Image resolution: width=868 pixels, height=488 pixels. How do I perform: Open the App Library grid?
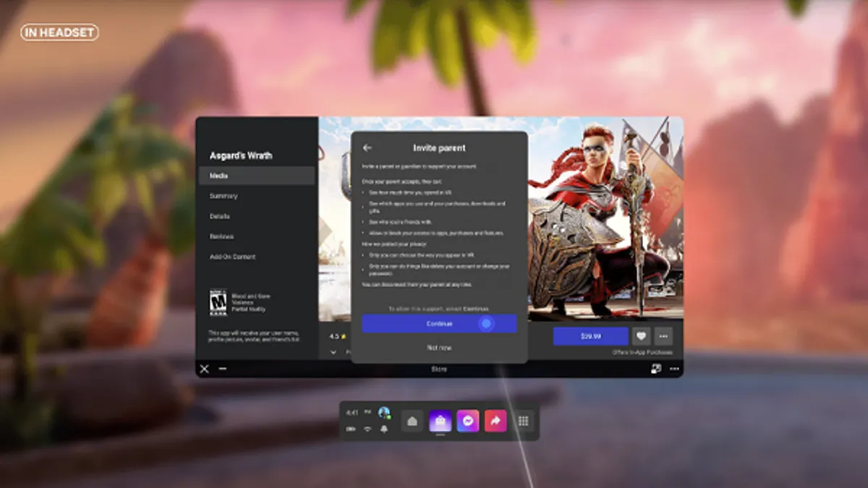524,421
